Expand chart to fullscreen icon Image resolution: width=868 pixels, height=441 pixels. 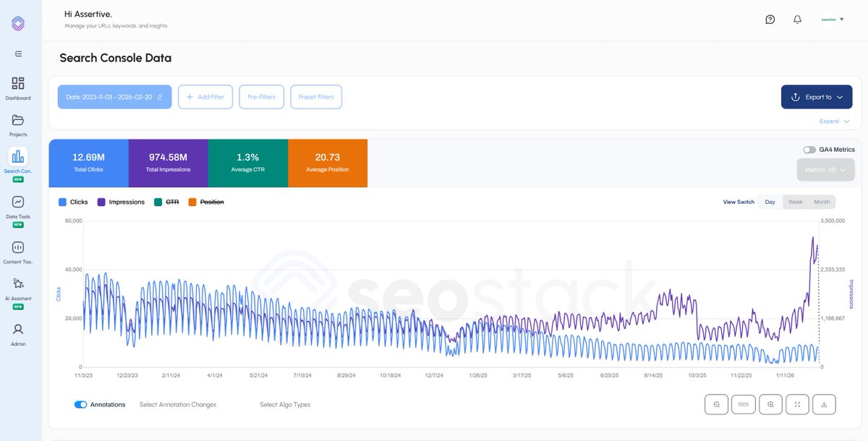coord(797,404)
